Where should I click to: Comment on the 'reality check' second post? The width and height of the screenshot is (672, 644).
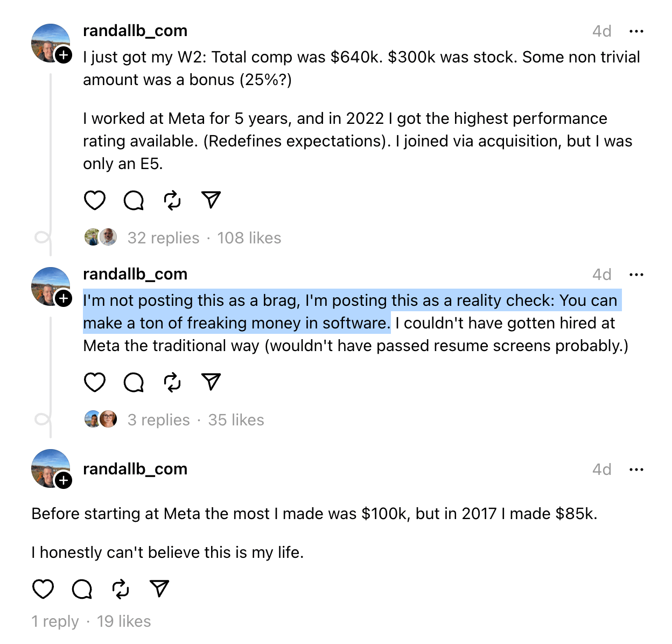[134, 382]
